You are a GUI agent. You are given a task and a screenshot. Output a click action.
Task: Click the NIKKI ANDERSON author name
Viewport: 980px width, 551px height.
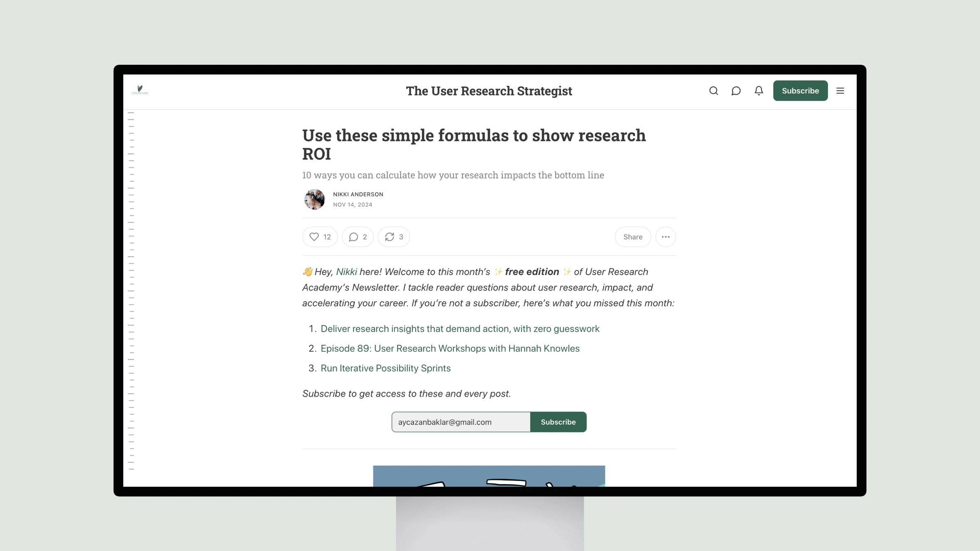358,194
